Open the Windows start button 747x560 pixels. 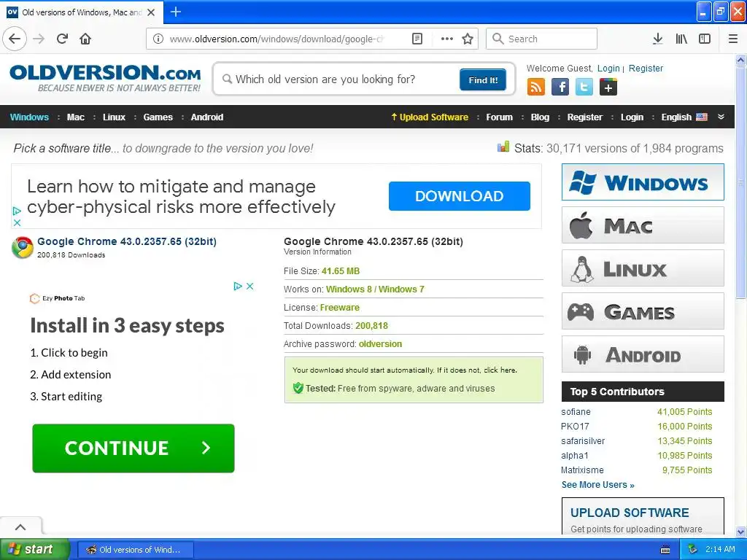tap(34, 550)
